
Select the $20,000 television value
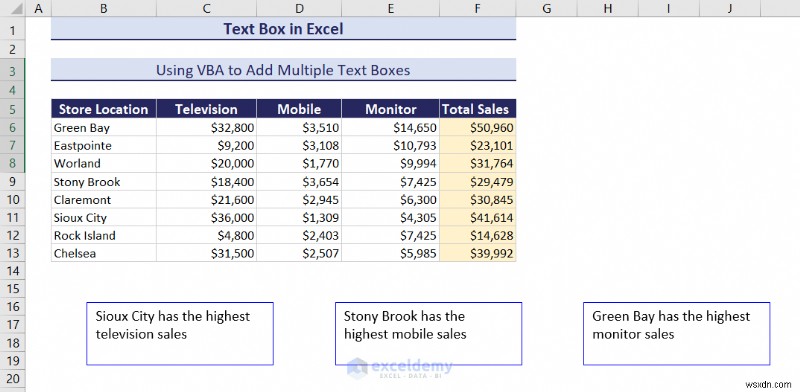click(x=206, y=163)
